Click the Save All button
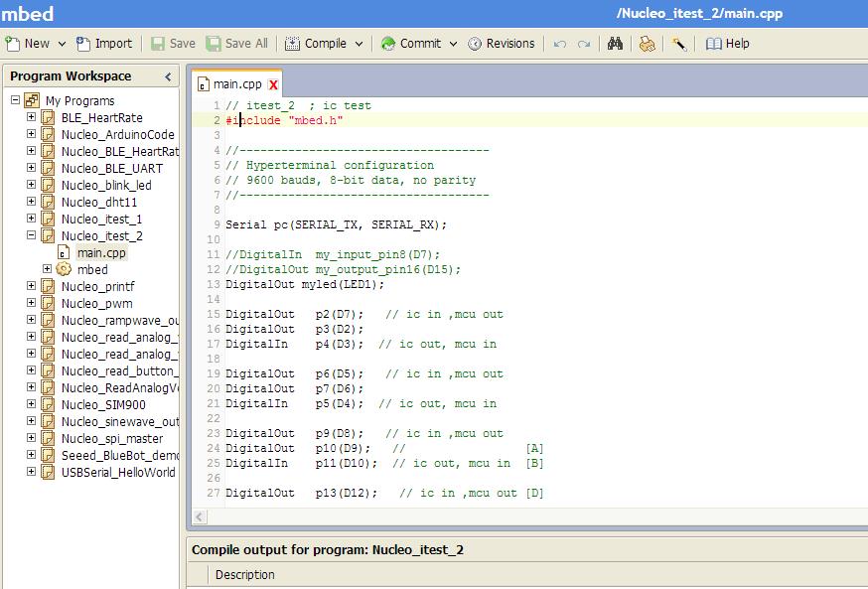This screenshot has width=868, height=589. [x=237, y=44]
